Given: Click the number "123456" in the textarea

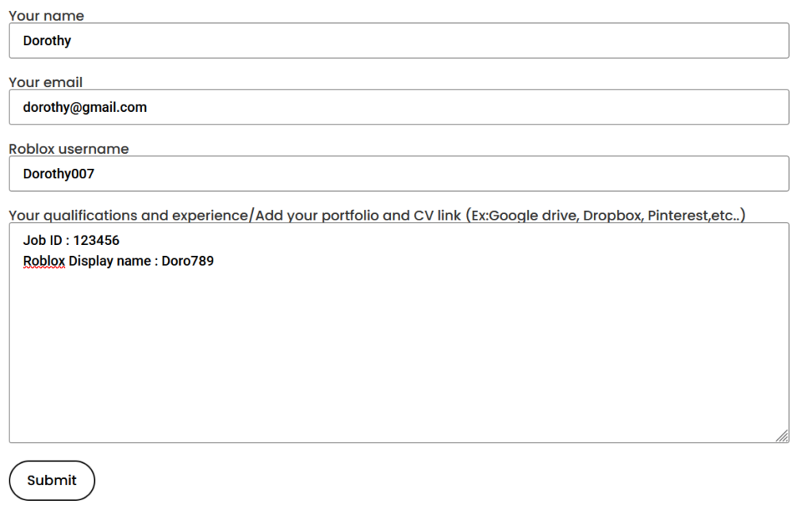Looking at the screenshot, I should point(96,240).
